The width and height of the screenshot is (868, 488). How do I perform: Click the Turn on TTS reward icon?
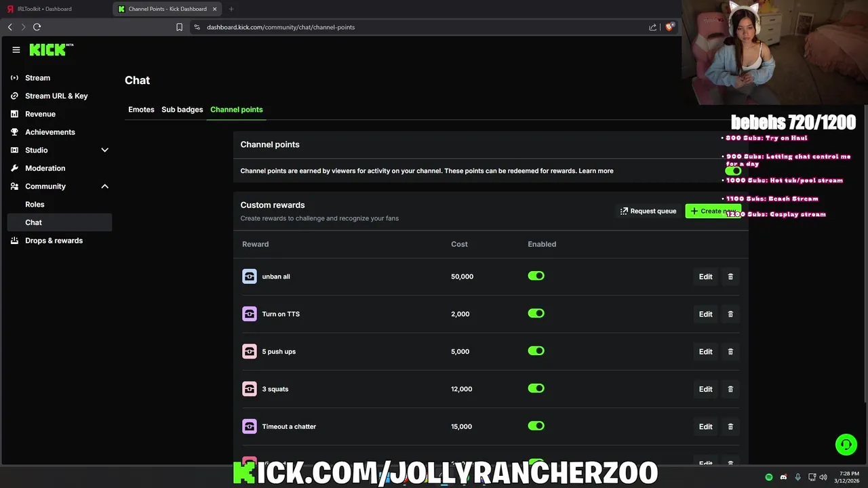[250, 314]
